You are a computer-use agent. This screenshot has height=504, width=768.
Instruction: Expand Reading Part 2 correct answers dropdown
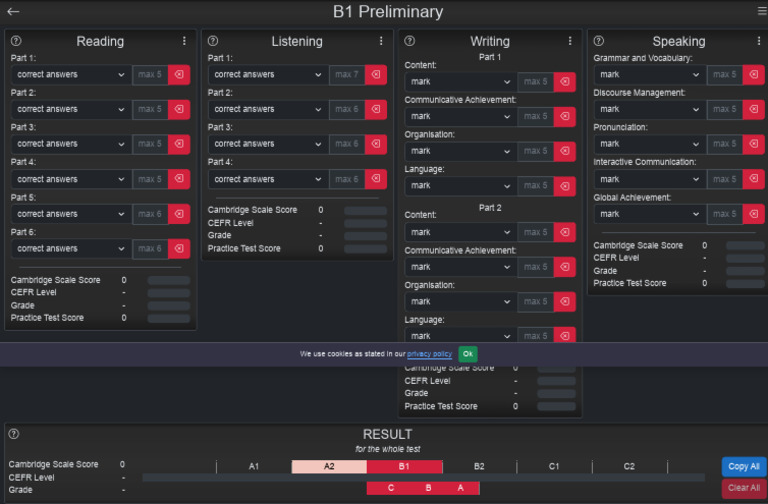70,109
